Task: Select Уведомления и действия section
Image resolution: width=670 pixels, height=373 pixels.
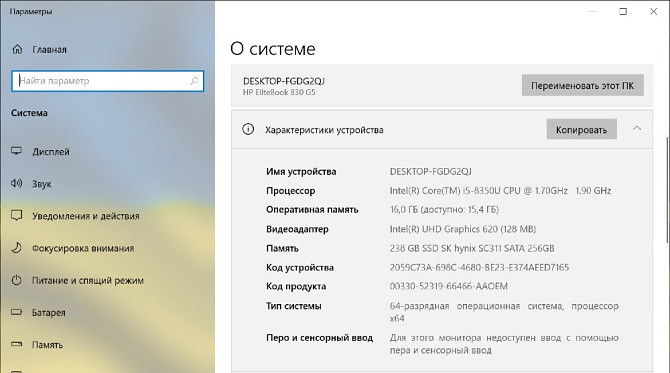Action: (x=86, y=216)
